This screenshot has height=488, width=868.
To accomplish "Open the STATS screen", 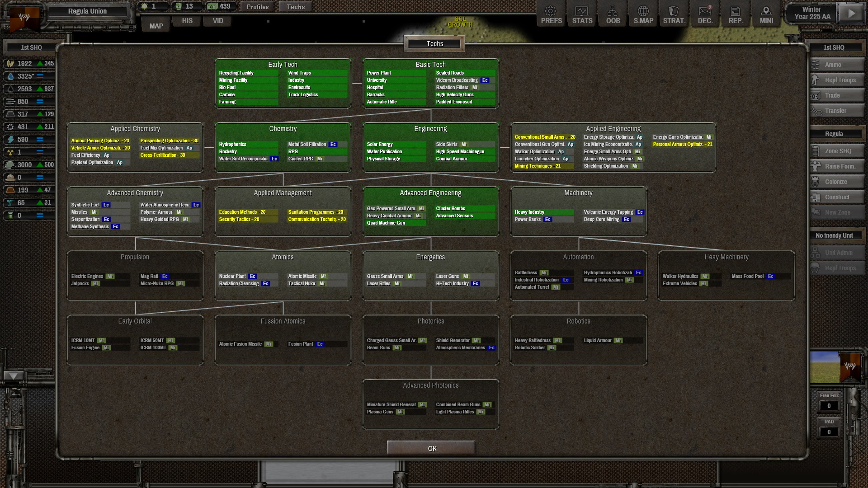I will [x=581, y=14].
